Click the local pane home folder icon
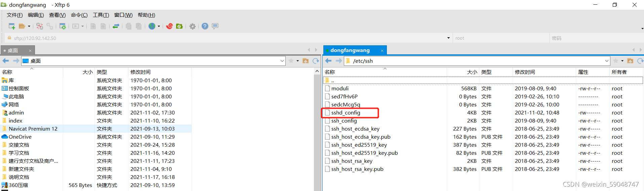This screenshot has width=644, height=191. tap(306, 61)
